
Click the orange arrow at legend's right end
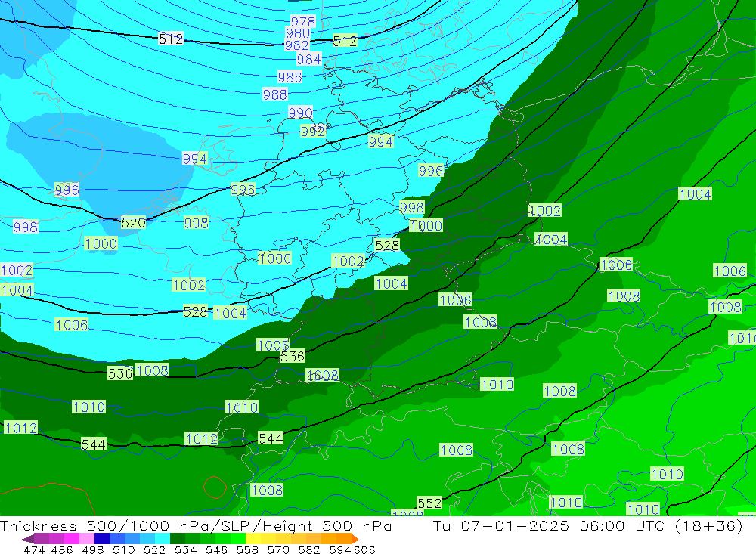coord(355,538)
